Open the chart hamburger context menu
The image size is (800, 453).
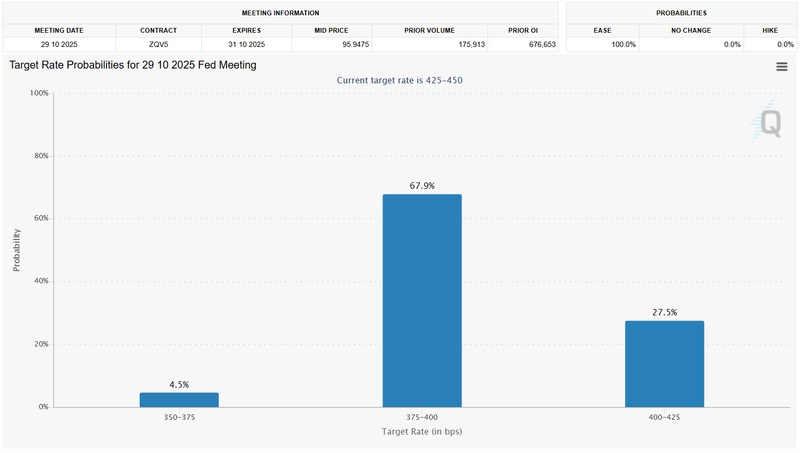point(781,66)
